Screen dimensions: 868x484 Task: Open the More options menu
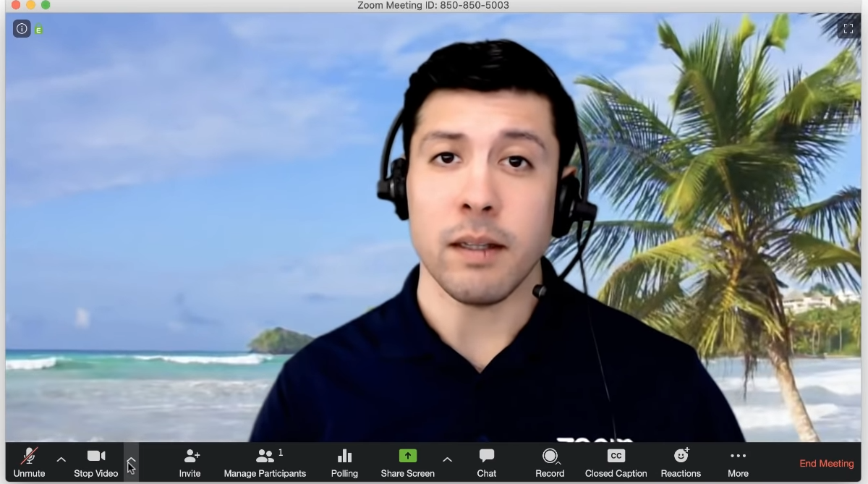[x=738, y=462]
